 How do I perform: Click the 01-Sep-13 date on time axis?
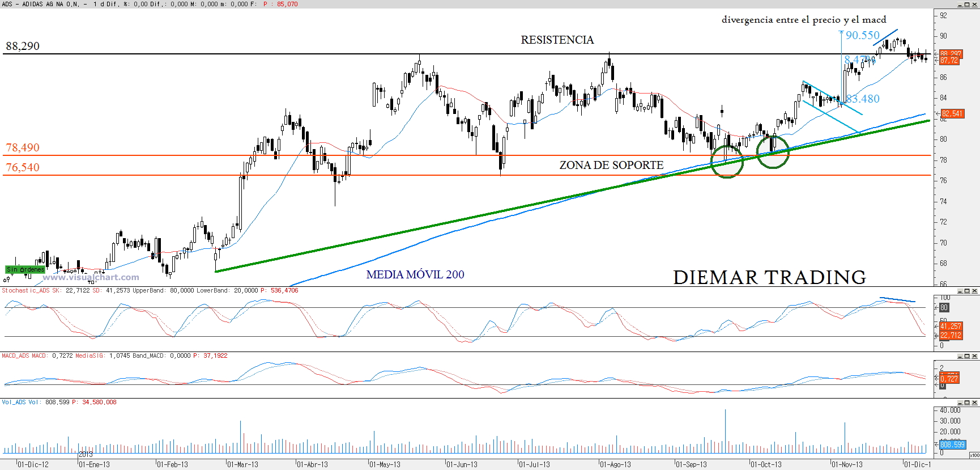(x=691, y=464)
